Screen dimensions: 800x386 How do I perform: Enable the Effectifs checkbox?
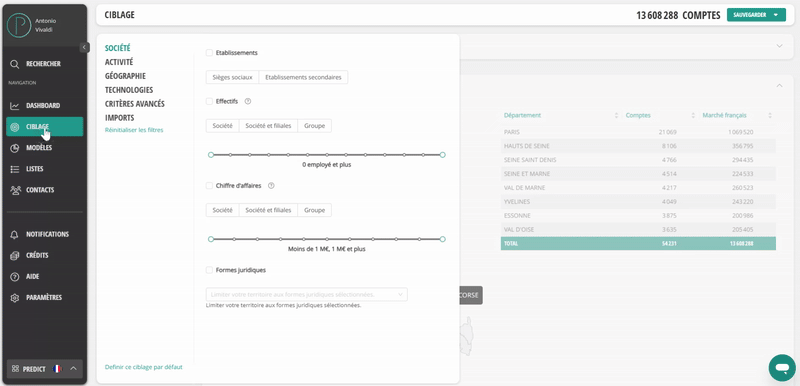209,101
